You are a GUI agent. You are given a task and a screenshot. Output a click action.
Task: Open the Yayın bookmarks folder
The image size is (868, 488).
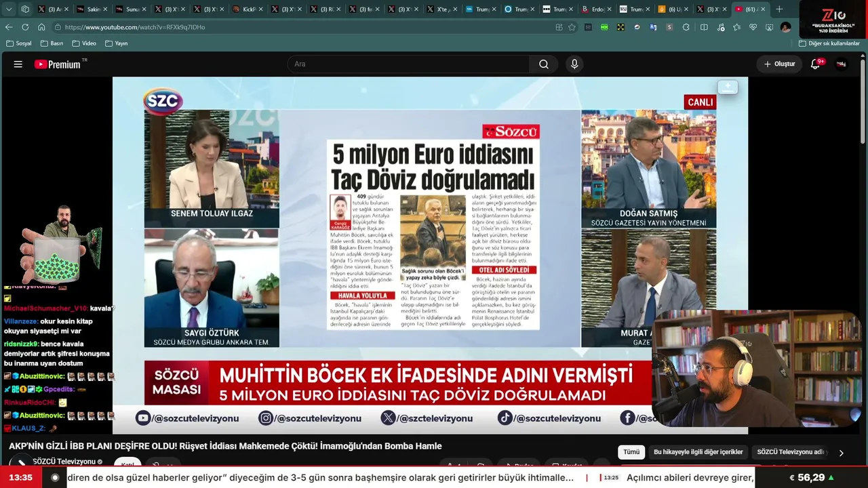117,43
